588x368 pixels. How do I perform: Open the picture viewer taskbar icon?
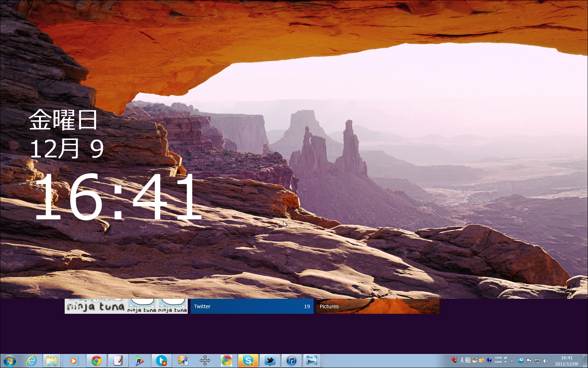[x=311, y=361]
